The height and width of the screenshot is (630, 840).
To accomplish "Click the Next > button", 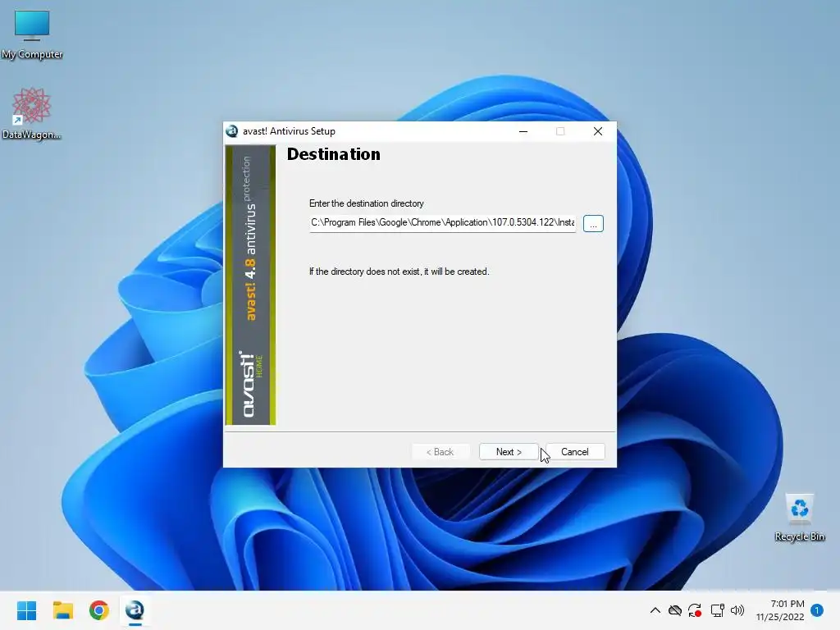I will pyautogui.click(x=509, y=452).
